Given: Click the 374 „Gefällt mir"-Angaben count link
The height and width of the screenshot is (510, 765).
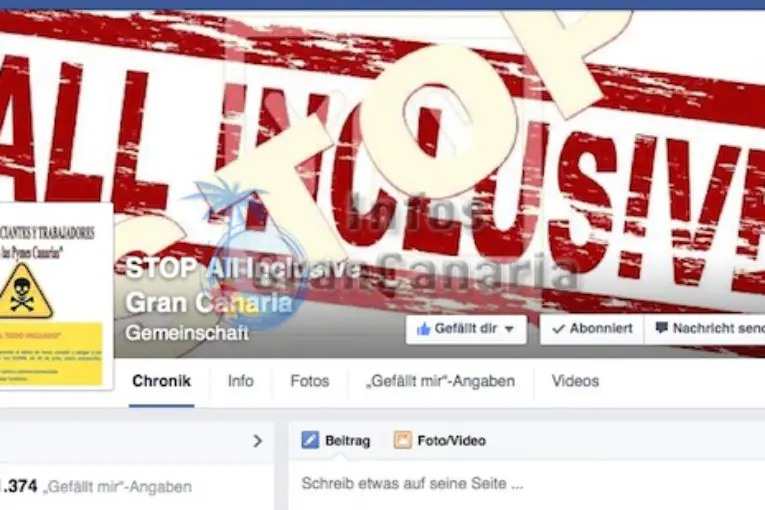Looking at the screenshot, I should tap(96, 487).
